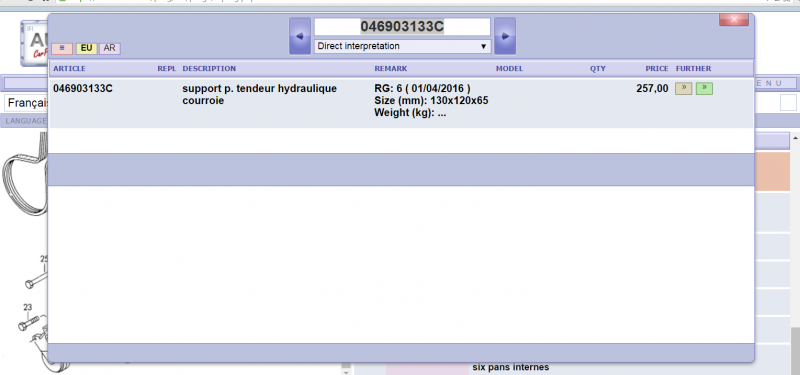Click the tan further-info arrow button

684,88
